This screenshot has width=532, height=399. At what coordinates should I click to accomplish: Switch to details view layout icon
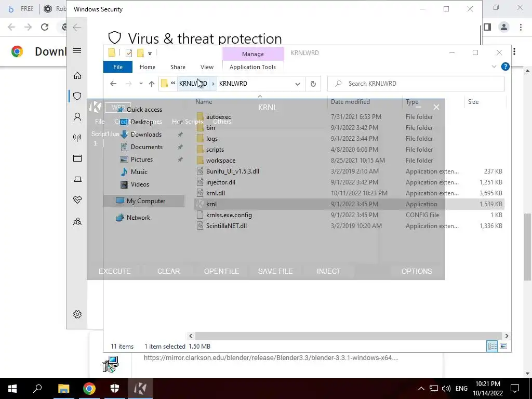coord(493,346)
